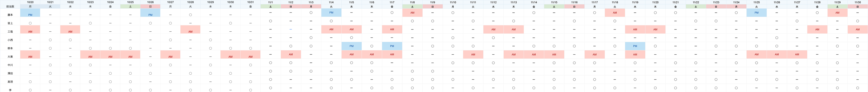868x92 pixels.
Task: Open 藤本's PM slot on 11/25
Action: click(x=756, y=13)
